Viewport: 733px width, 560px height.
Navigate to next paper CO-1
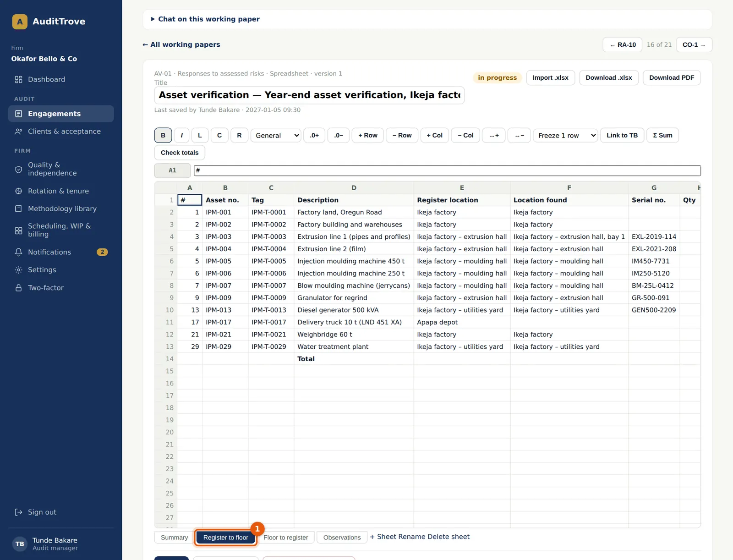click(694, 45)
